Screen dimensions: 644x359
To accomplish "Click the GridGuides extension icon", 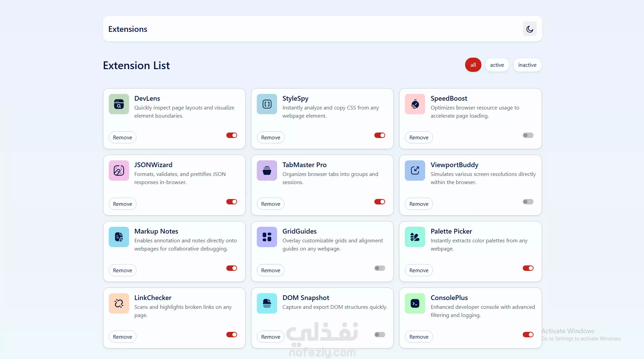I will pyautogui.click(x=267, y=237).
